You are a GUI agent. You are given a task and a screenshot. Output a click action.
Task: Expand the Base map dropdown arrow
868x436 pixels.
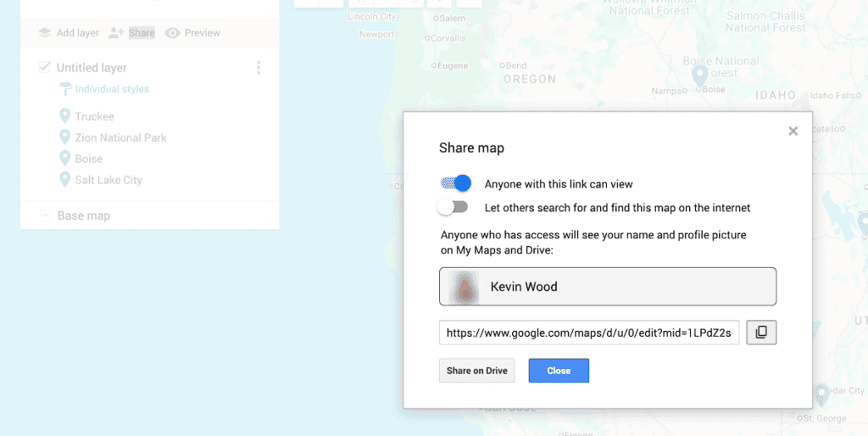(x=45, y=215)
